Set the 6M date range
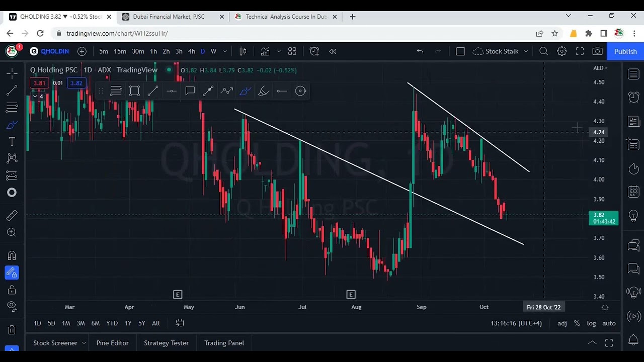The image size is (644, 362). [95, 323]
